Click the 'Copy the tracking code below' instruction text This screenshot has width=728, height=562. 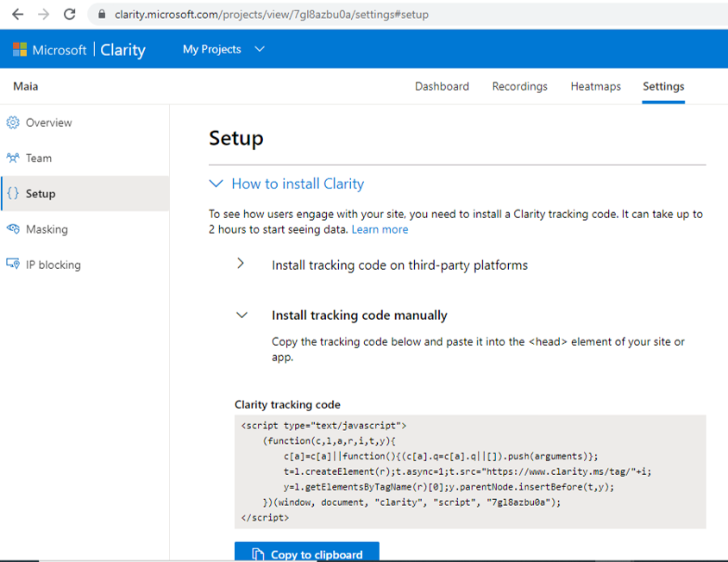(x=478, y=349)
